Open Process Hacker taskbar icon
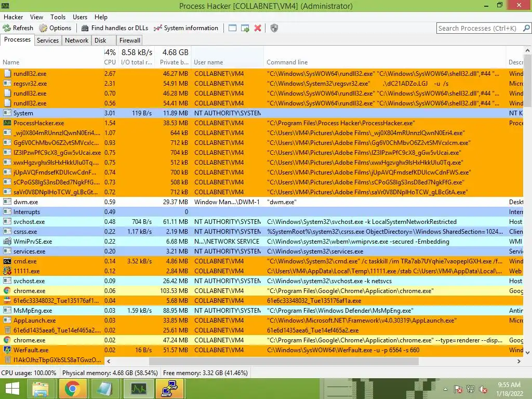 138,389
